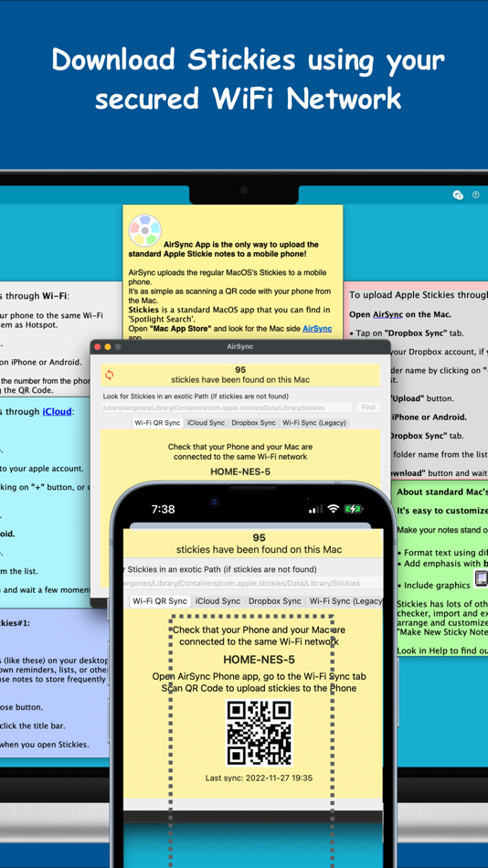
Task: Open the AirSync cloud icon in Mac menu bar
Action: pos(458,195)
